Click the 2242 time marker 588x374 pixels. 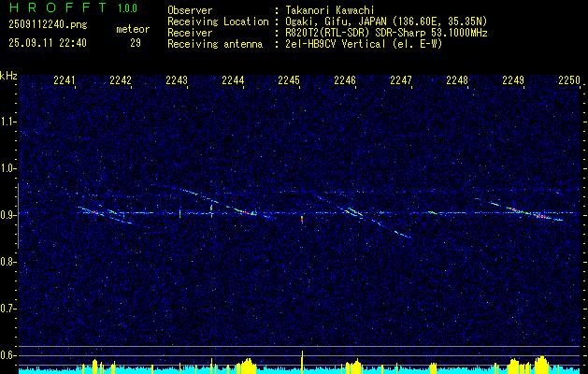click(x=121, y=80)
